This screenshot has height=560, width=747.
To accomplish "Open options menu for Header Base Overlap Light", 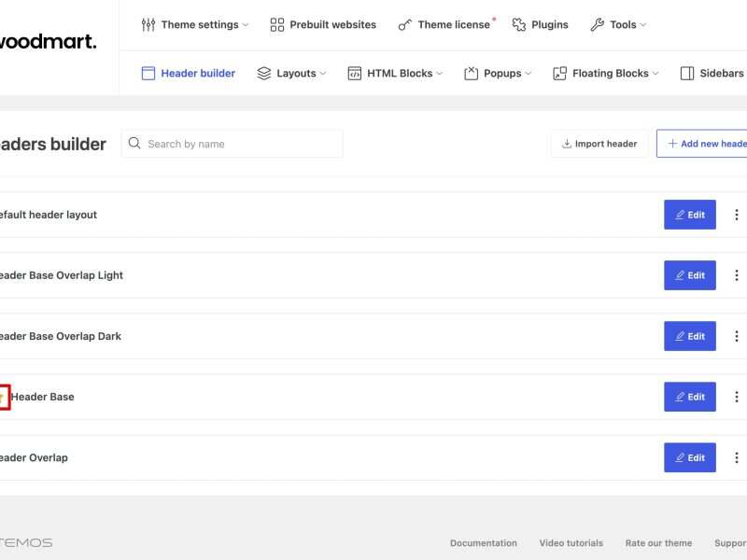I will point(737,275).
